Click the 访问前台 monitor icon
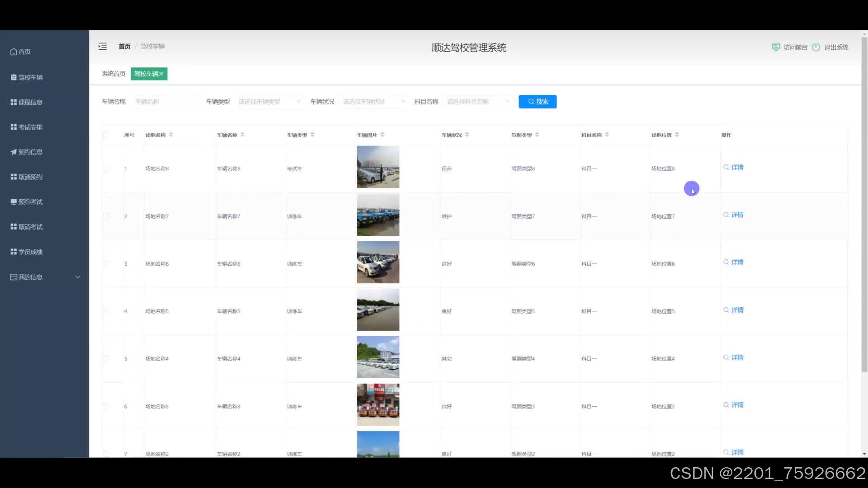The image size is (868, 488). coord(776,47)
